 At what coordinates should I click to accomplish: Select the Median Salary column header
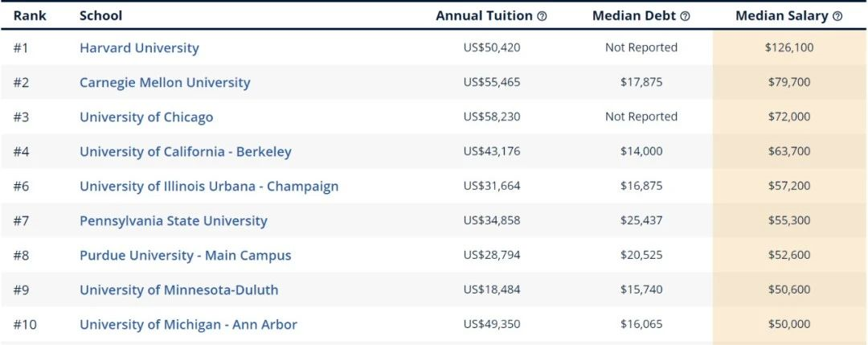pos(782,16)
